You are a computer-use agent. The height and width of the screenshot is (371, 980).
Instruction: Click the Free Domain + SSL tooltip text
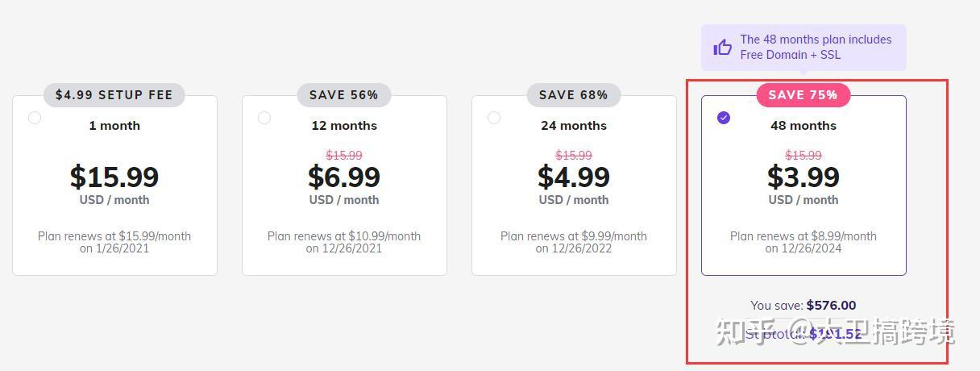point(791,55)
